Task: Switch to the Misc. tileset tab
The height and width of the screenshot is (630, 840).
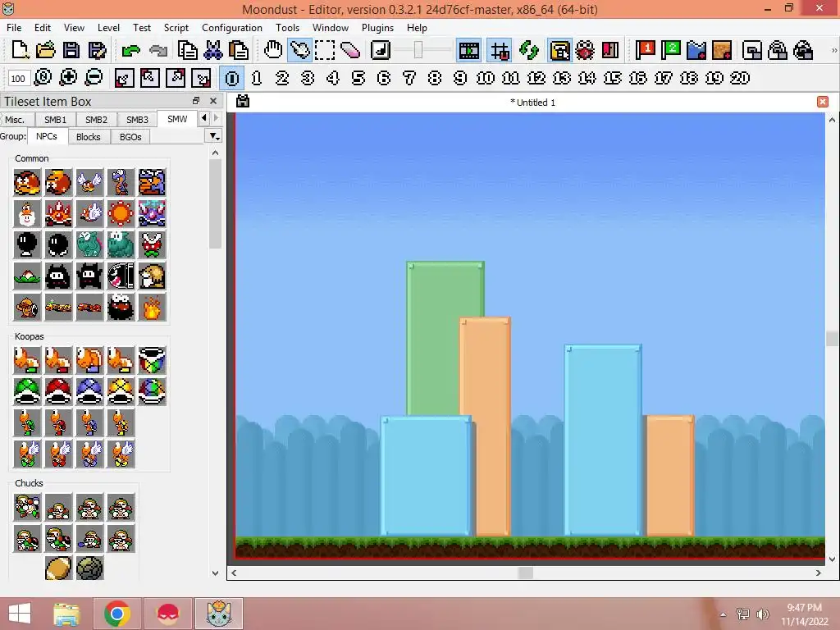Action: [15, 120]
